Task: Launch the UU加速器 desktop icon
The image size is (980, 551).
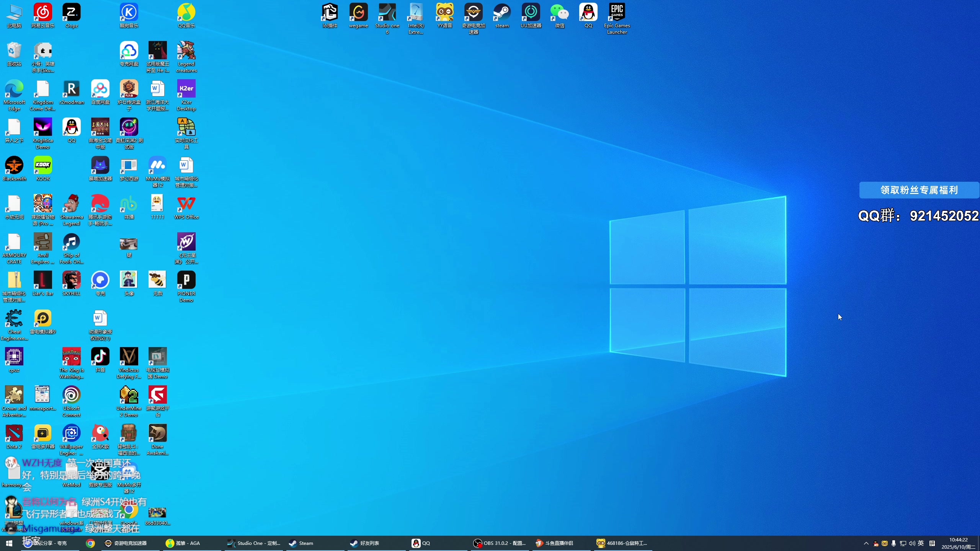Action: [531, 16]
